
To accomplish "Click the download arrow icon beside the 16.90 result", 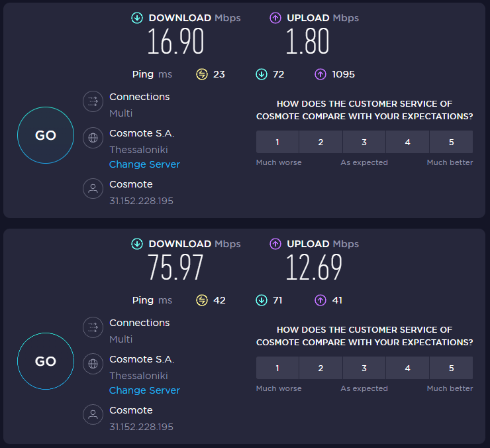I will point(138,18).
